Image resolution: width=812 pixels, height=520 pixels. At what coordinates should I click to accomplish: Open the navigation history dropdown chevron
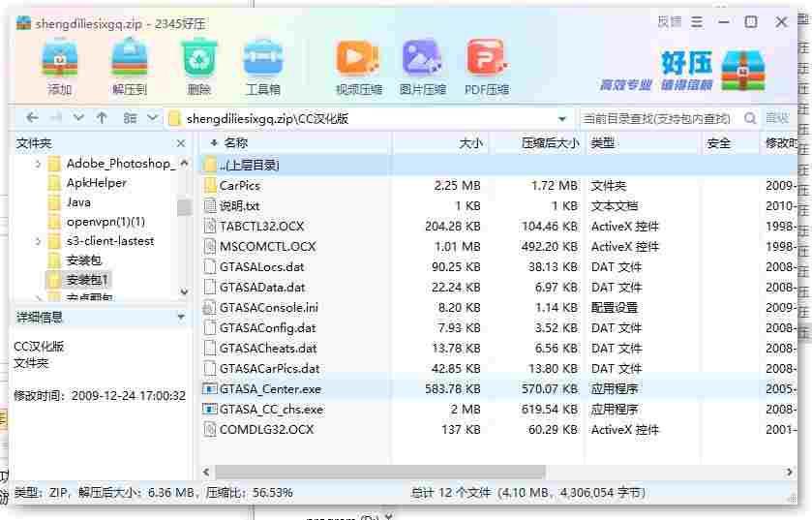click(78, 118)
